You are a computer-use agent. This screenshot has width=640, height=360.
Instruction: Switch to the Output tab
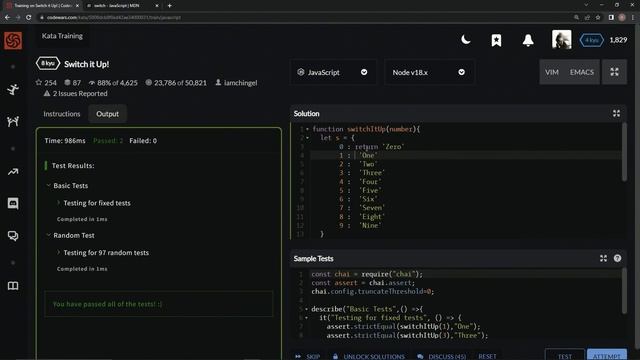[x=107, y=114]
